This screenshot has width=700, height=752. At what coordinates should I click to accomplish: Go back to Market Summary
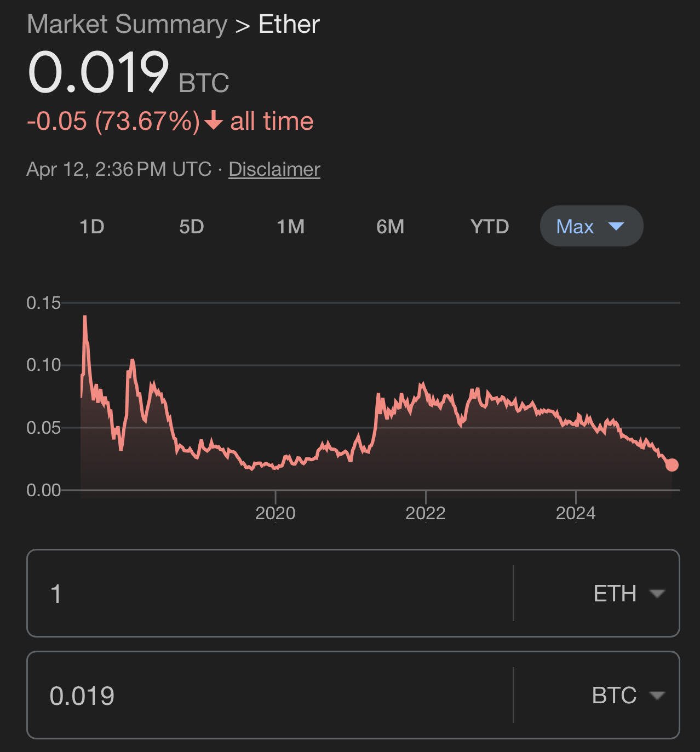127,25
